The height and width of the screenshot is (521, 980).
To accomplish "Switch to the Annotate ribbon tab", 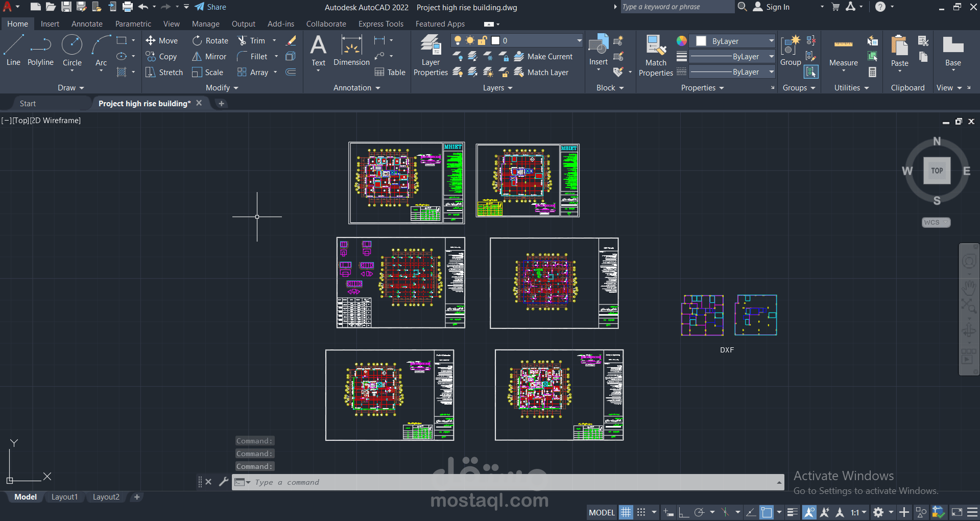I will click(87, 24).
